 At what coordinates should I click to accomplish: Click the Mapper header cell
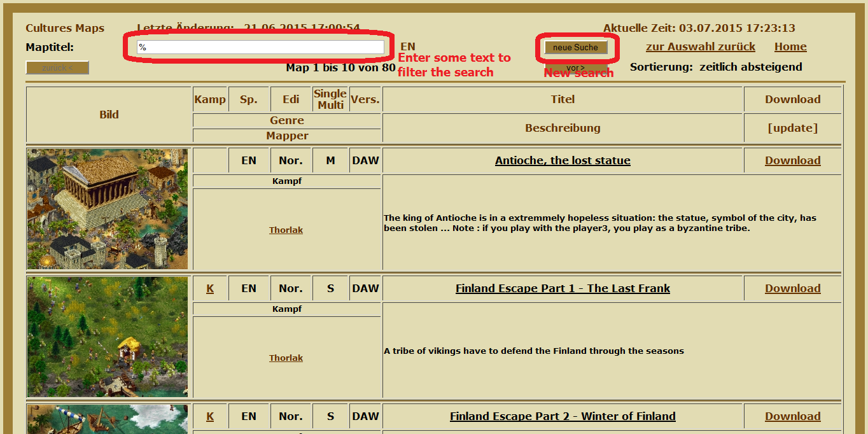click(287, 136)
